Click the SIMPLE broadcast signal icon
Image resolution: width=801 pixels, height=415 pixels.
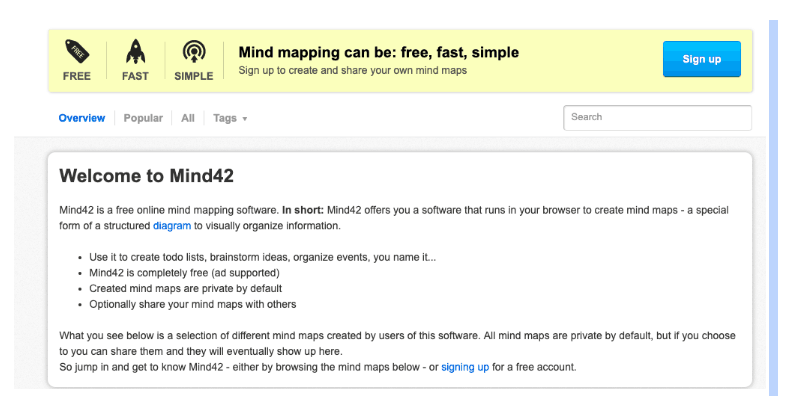194,52
